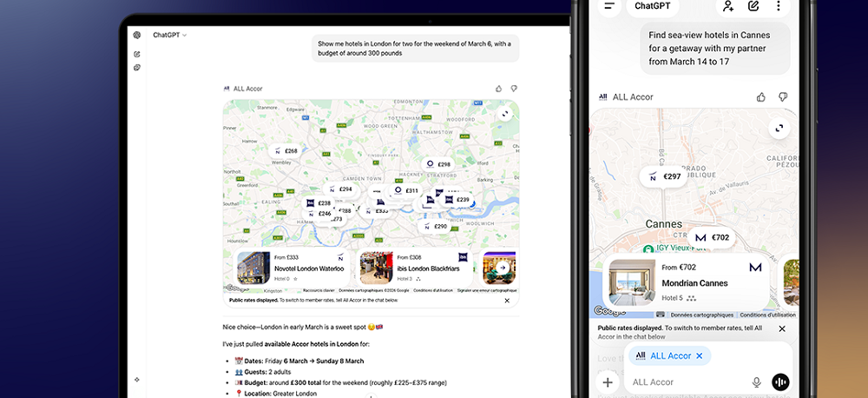Click the ALL Accor message input field
This screenshot has width=868, height=398.
click(686, 382)
